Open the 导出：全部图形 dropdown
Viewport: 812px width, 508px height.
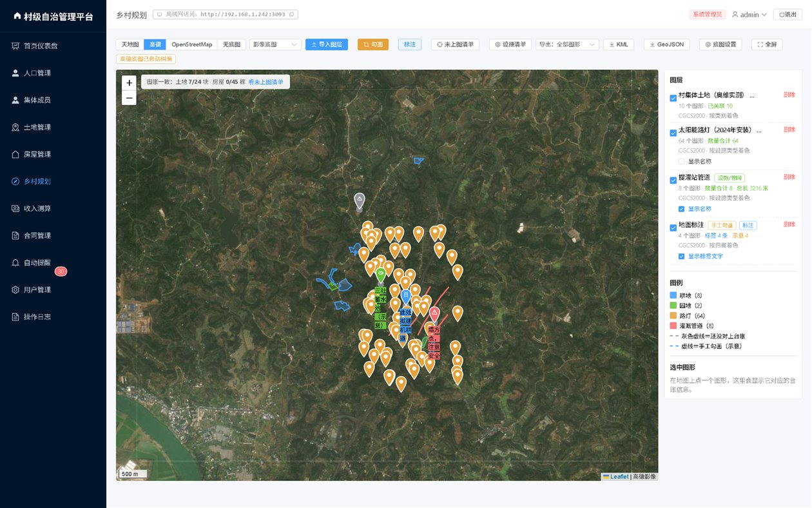point(566,44)
